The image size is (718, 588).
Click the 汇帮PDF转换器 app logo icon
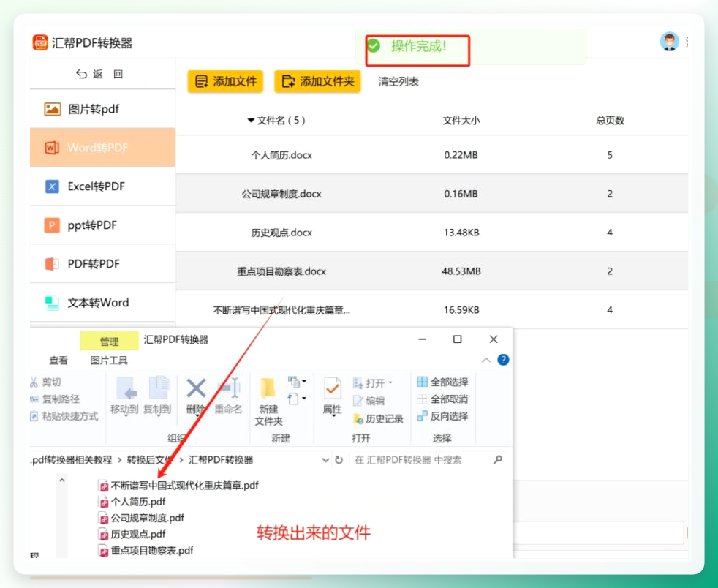click(x=40, y=42)
